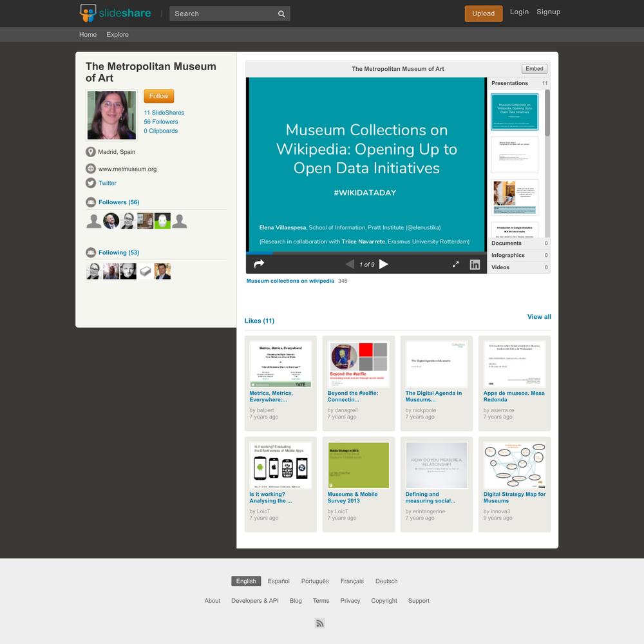Click the orange Follow button
Screen dimensions: 644x644
click(x=159, y=96)
